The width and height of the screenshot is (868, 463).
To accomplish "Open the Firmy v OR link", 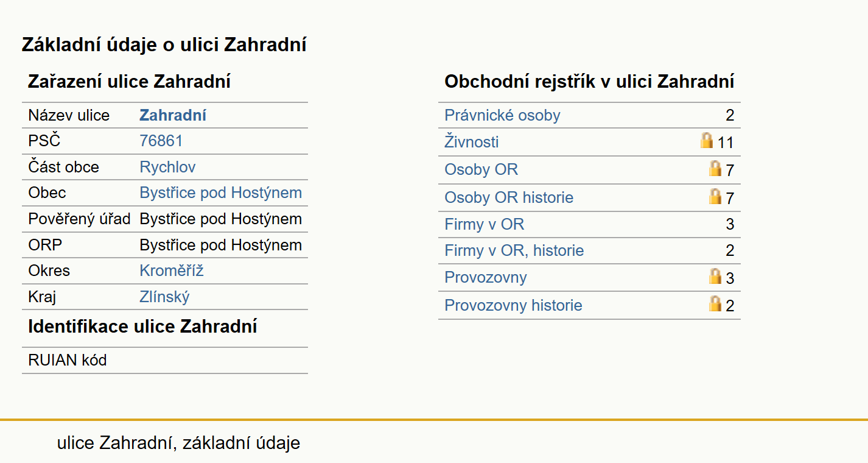I will click(x=485, y=224).
